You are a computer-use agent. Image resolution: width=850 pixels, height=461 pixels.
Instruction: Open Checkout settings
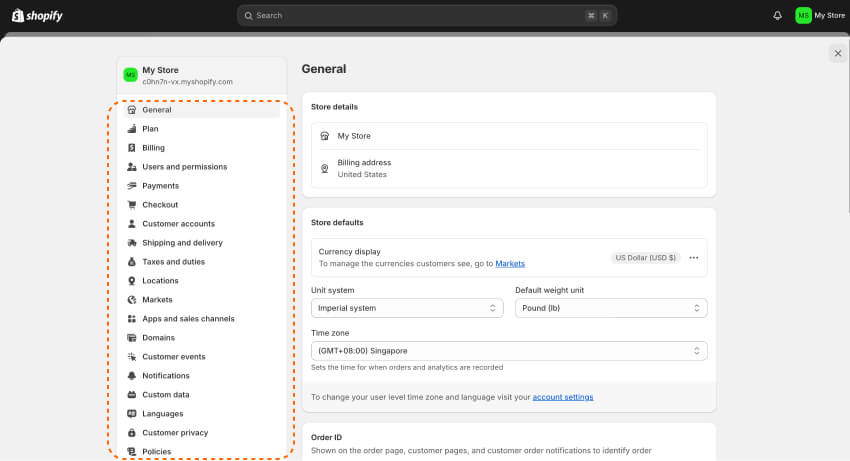click(202, 204)
